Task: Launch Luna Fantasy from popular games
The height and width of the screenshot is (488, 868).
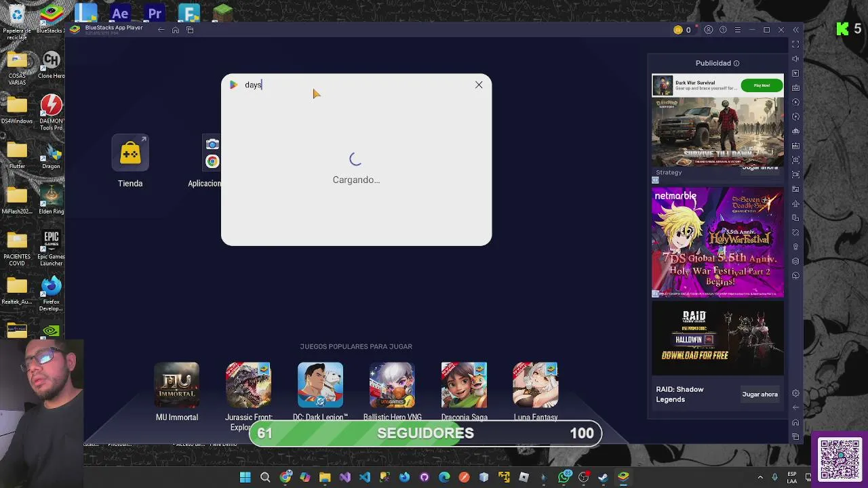Action: (x=536, y=392)
